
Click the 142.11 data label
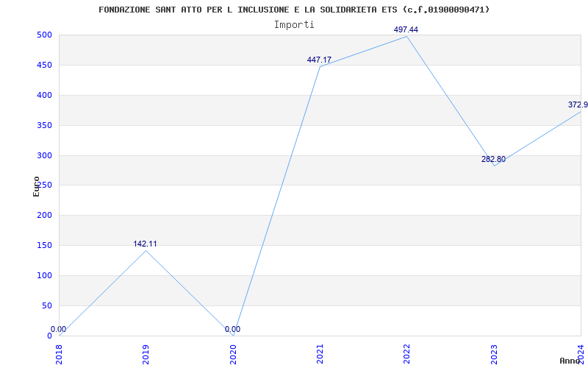[x=145, y=244]
